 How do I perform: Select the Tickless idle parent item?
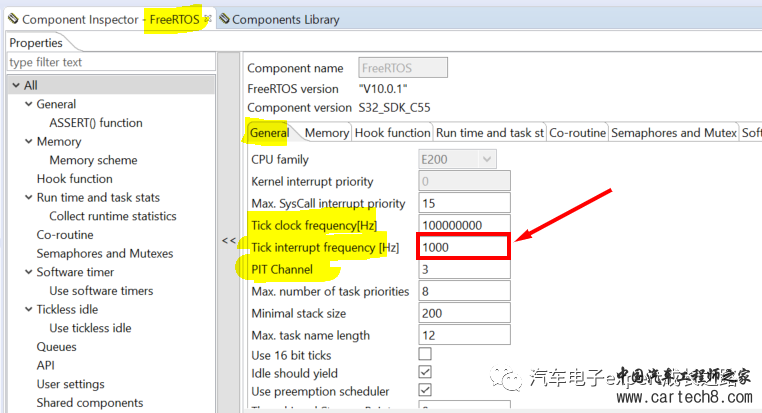click(67, 310)
